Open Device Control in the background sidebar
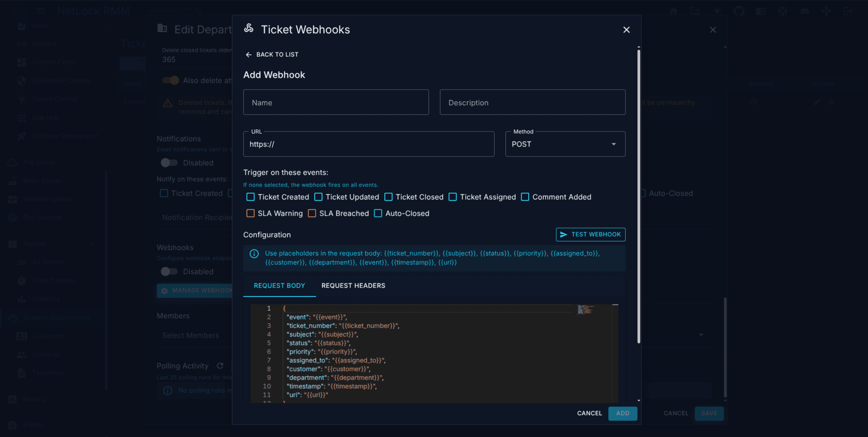 (55, 99)
